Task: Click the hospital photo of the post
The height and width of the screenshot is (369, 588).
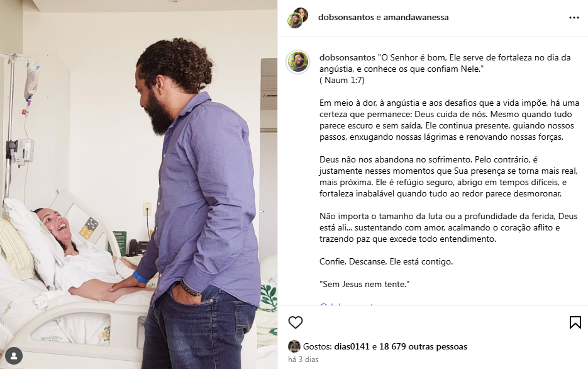Action: tap(139, 184)
